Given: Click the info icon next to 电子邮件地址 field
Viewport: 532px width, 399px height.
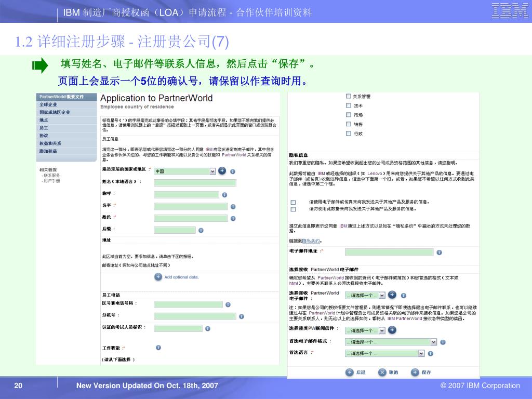Looking at the screenshot, I should 440,252.
